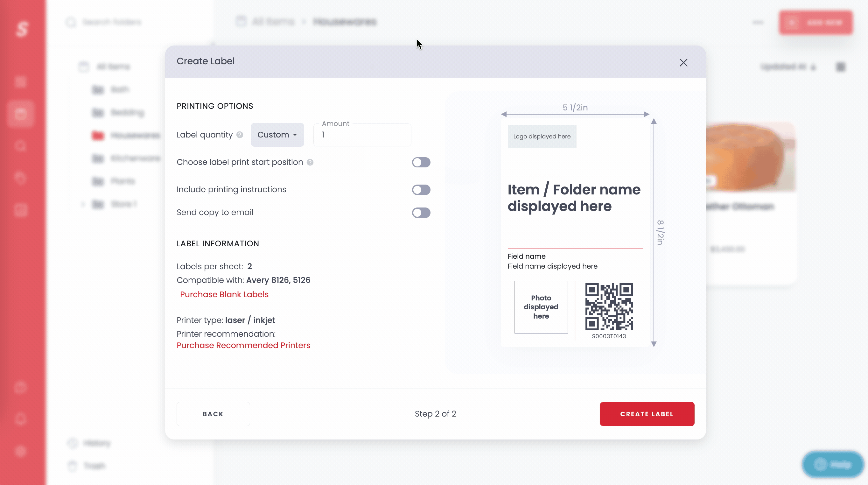Click the S logo in the sidebar
Viewport: 868px width, 485px height.
(x=22, y=29)
